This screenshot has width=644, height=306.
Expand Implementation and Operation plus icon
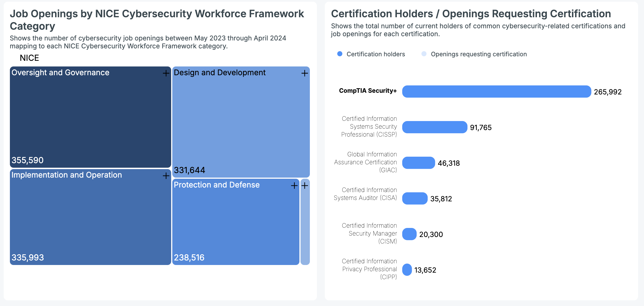click(166, 176)
